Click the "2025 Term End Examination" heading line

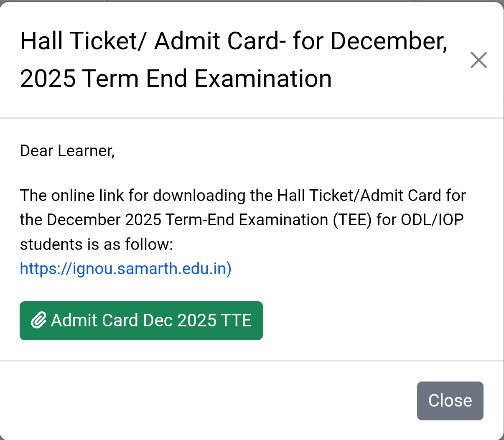[x=176, y=79]
